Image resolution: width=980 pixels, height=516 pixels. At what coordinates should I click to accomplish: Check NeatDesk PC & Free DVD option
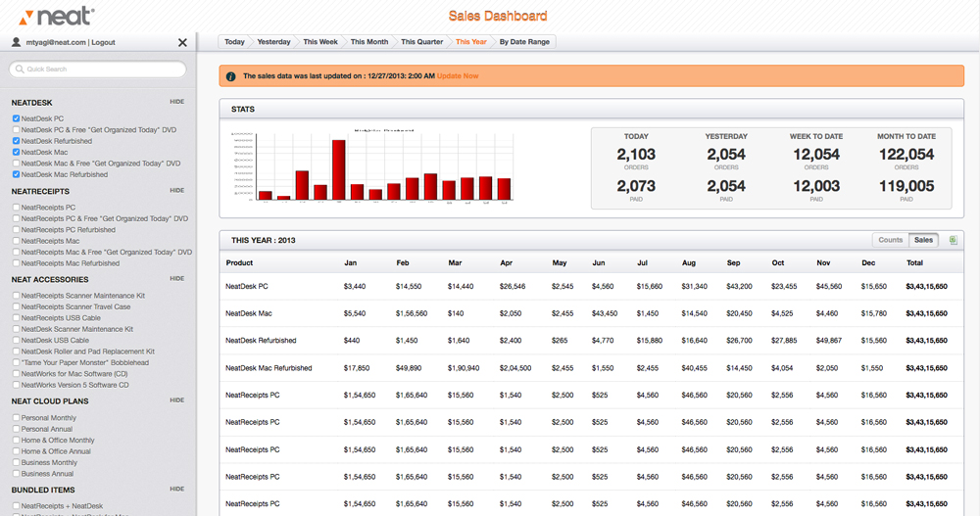[16, 129]
